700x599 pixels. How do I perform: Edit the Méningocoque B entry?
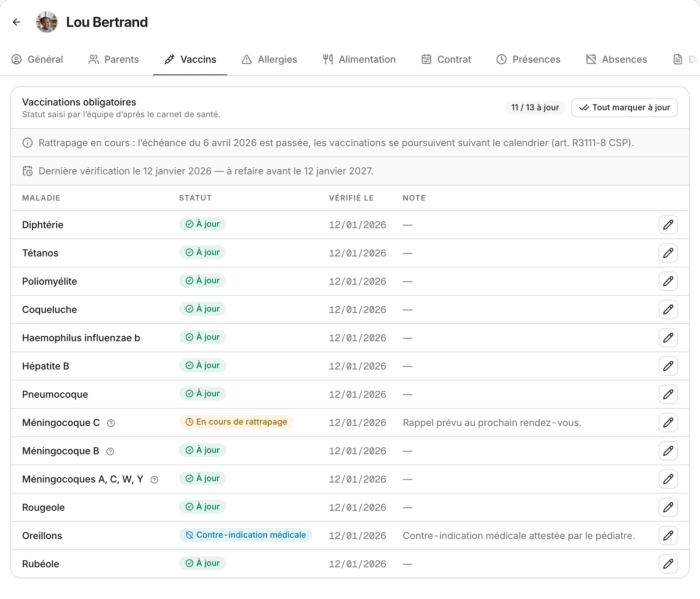click(x=668, y=451)
